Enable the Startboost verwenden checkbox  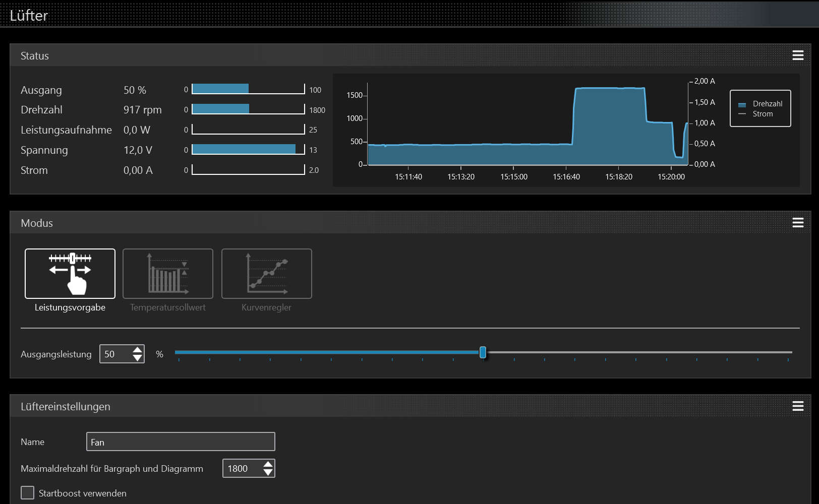tap(28, 493)
